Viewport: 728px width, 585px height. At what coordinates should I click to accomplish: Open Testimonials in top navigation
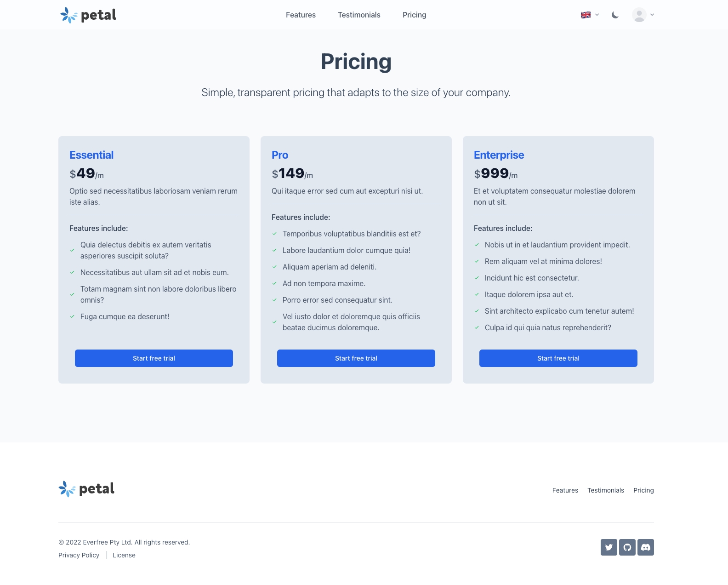359,15
